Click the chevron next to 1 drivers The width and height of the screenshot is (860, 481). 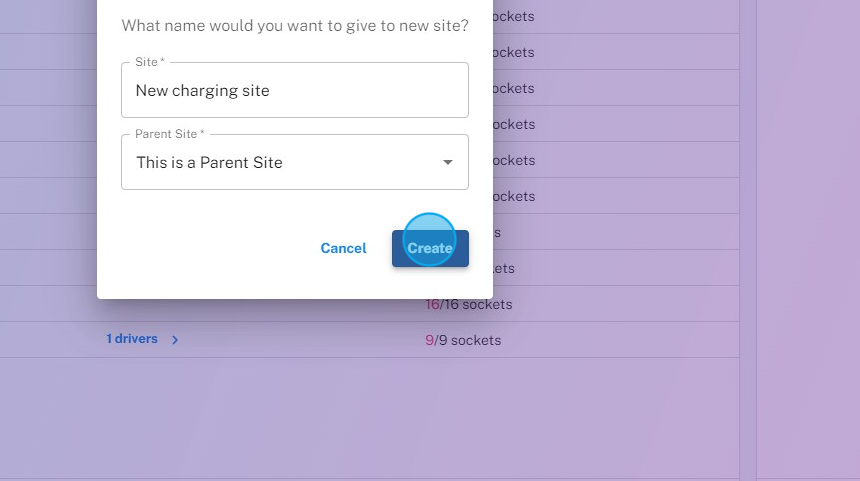175,340
